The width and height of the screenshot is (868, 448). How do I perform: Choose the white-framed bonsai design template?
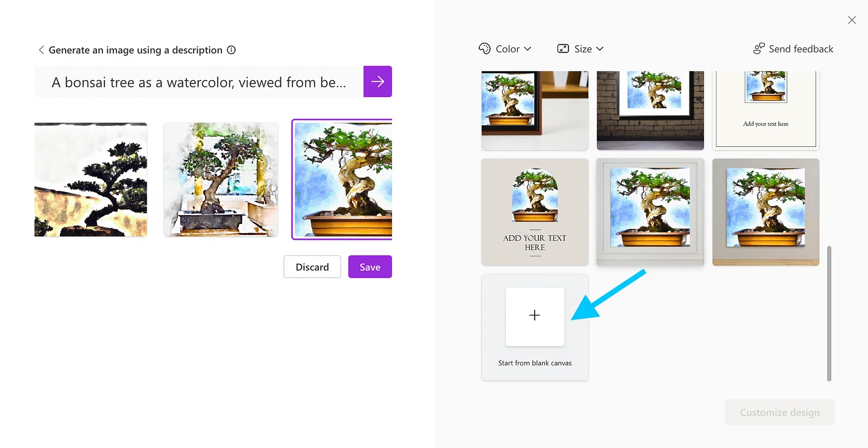[x=650, y=212]
